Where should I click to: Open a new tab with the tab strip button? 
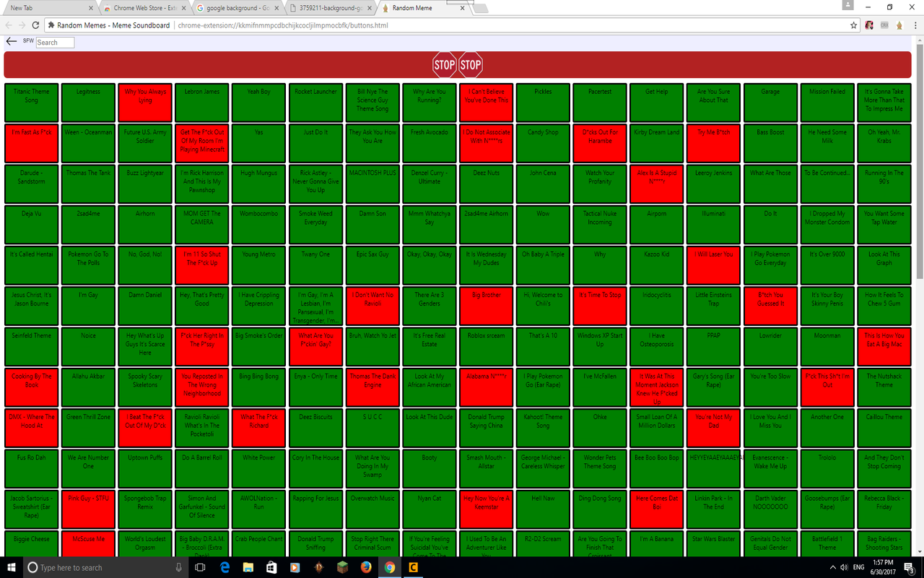point(481,9)
